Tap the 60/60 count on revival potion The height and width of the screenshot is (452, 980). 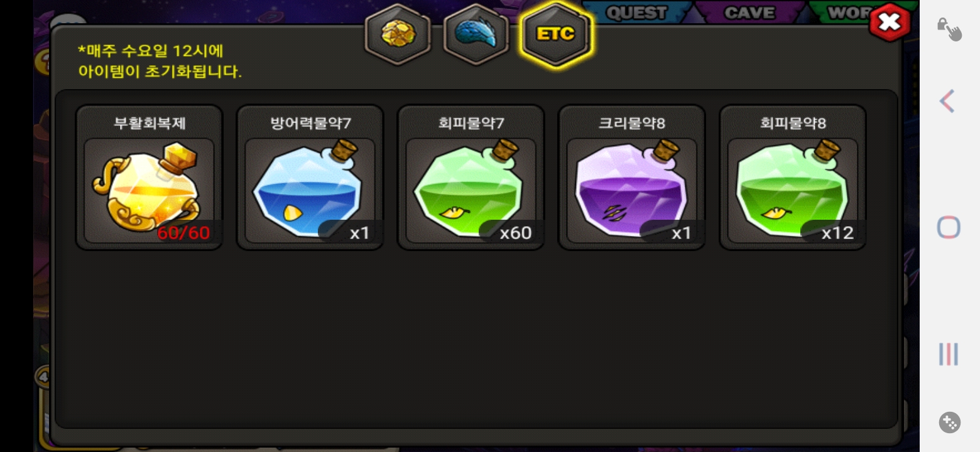(x=183, y=233)
